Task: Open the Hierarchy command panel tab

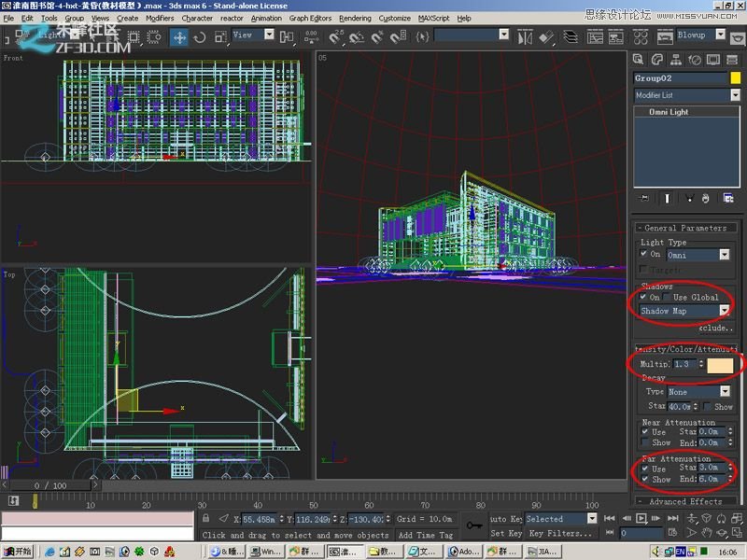Action: tap(675, 60)
